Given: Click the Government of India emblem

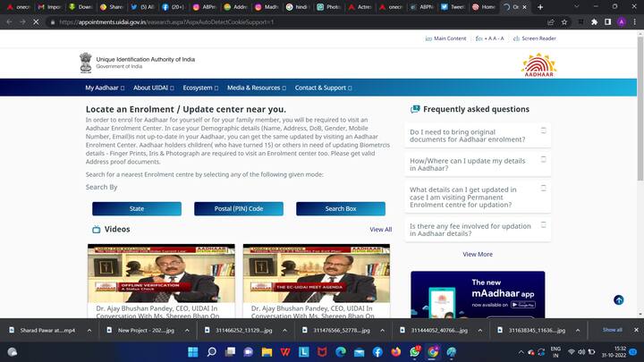Looking at the screenshot, I should click(86, 63).
